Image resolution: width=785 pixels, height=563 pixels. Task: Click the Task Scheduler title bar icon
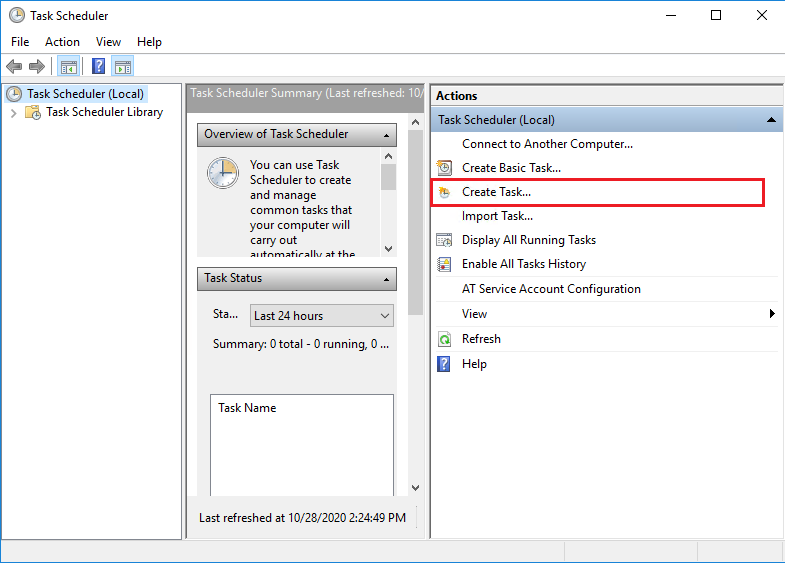(17, 16)
